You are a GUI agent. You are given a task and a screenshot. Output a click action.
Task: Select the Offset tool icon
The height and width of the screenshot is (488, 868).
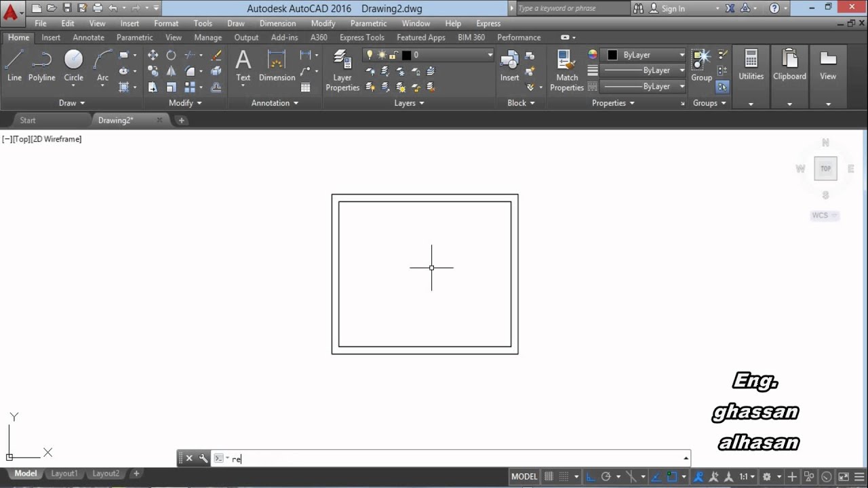[216, 87]
